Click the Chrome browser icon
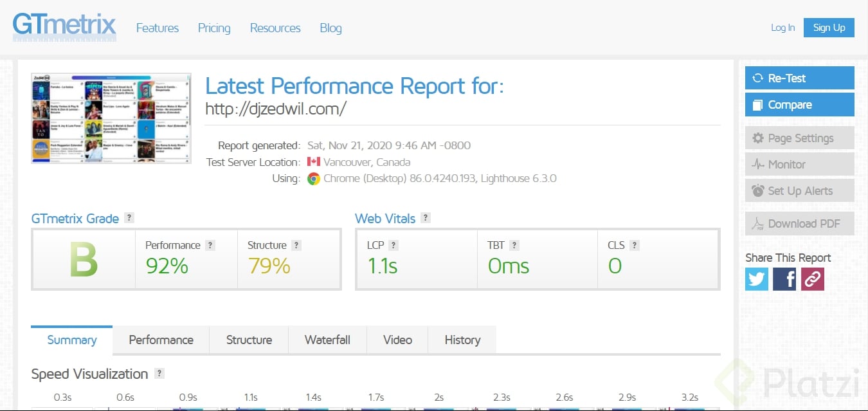 (x=314, y=179)
